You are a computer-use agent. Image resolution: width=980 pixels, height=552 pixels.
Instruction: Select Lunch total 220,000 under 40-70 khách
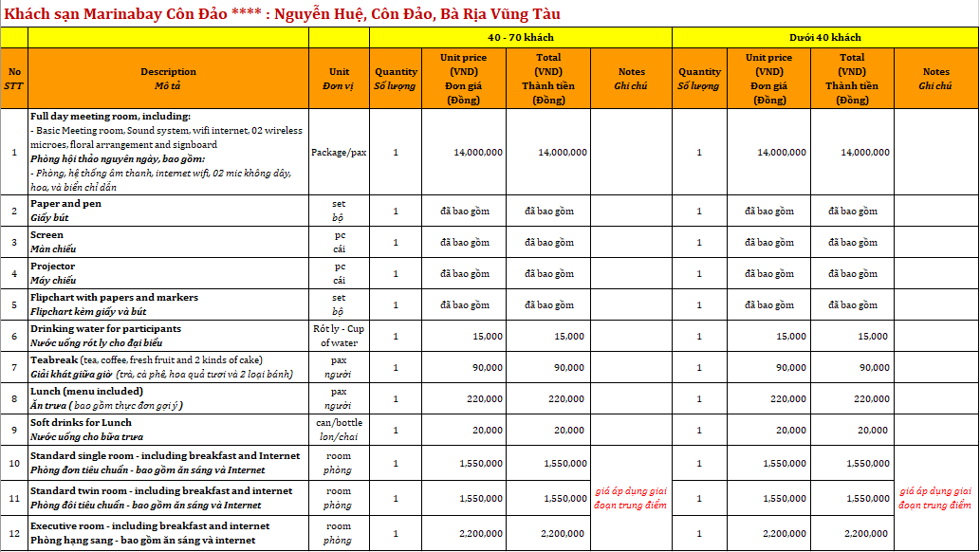(x=548, y=398)
